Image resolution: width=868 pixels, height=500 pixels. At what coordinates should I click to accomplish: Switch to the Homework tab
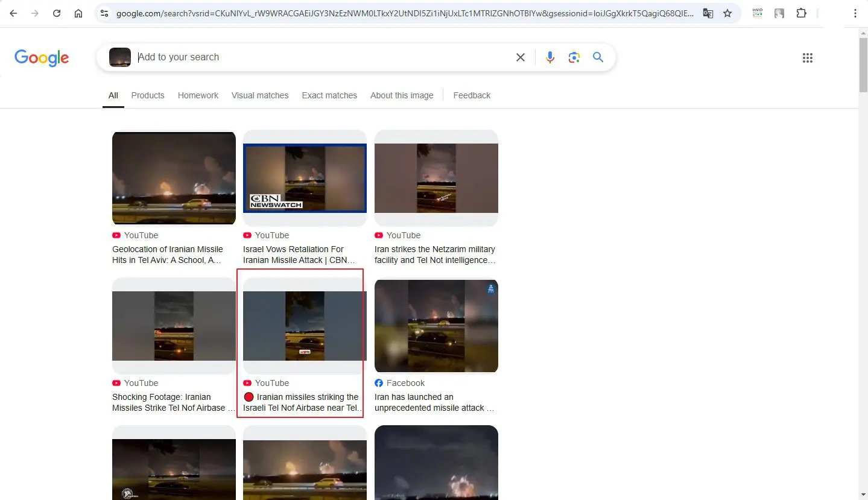[x=198, y=95]
